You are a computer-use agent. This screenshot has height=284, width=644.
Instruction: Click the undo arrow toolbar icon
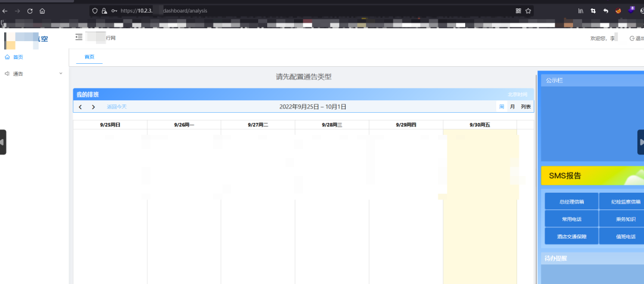tap(605, 11)
